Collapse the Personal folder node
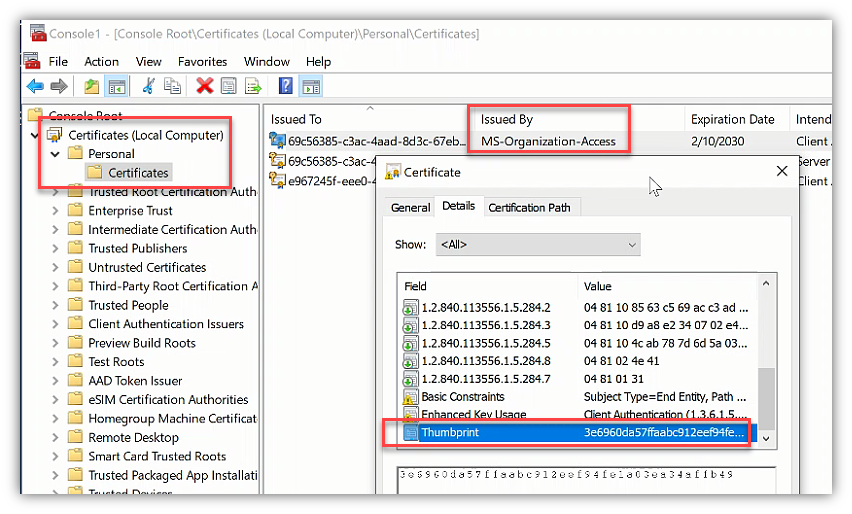The height and width of the screenshot is (514, 852). (x=55, y=154)
